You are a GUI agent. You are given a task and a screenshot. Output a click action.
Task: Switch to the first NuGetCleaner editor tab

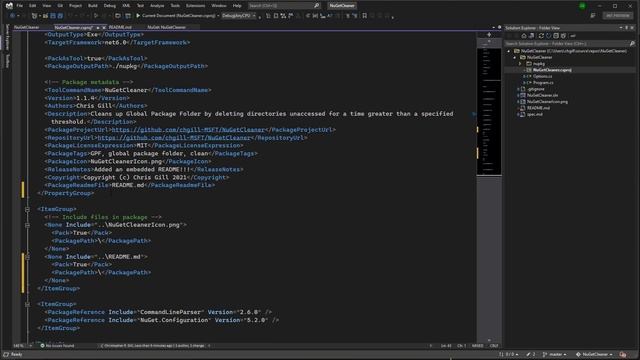click(x=27, y=27)
